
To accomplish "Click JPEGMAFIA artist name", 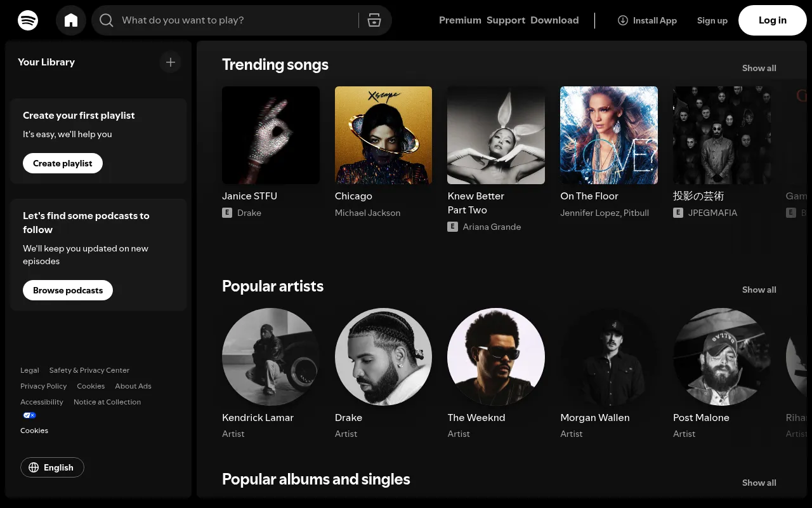I will click(713, 213).
